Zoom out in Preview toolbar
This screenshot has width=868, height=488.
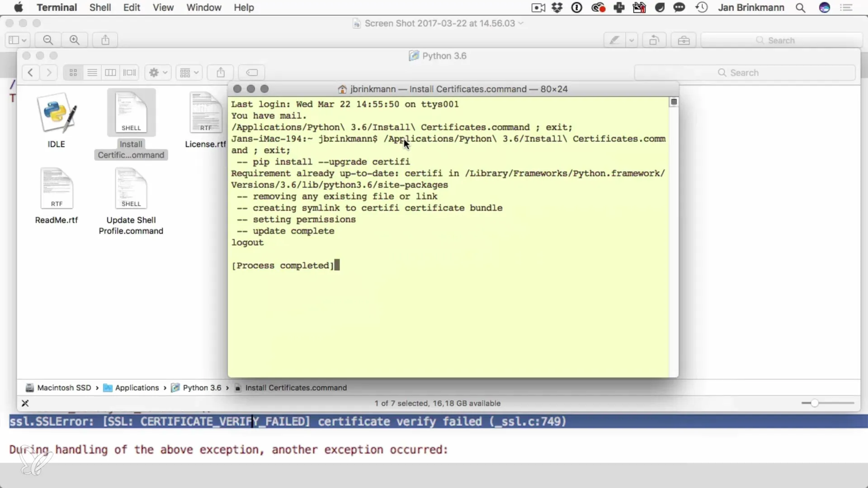[x=48, y=40]
